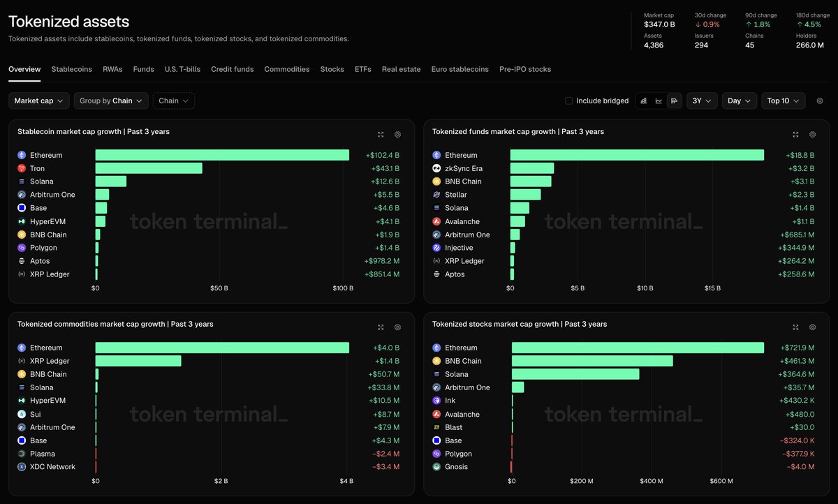Image resolution: width=838 pixels, height=504 pixels.
Task: Click XRP Ledger bar in commodities chart
Action: 138,361
